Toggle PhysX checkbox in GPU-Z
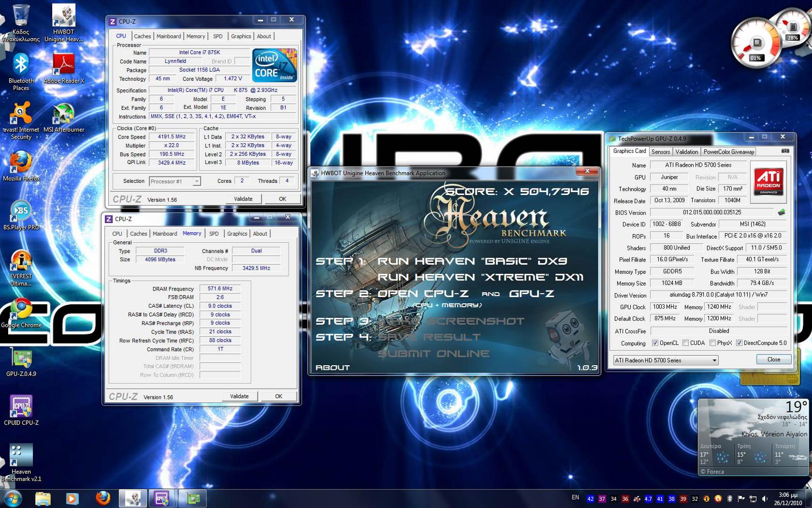 tap(713, 343)
